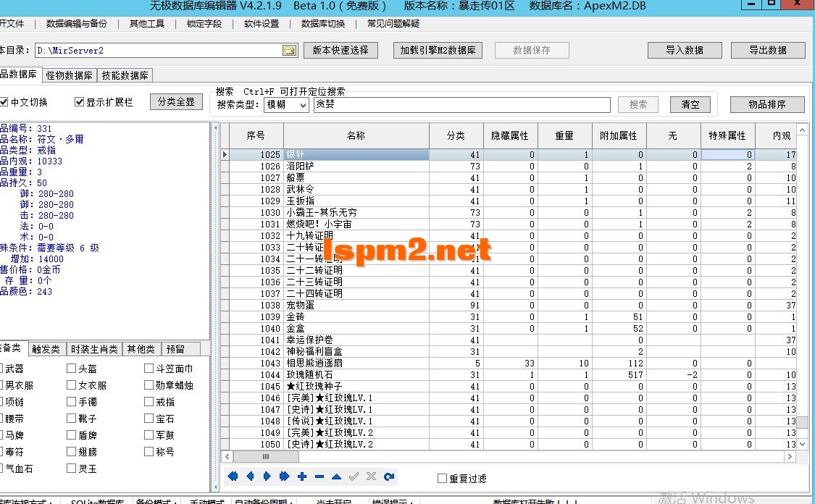This screenshot has width=815, height=504.
Task: Uncheck the 显示扩展栏 option
Action: pyautogui.click(x=78, y=102)
